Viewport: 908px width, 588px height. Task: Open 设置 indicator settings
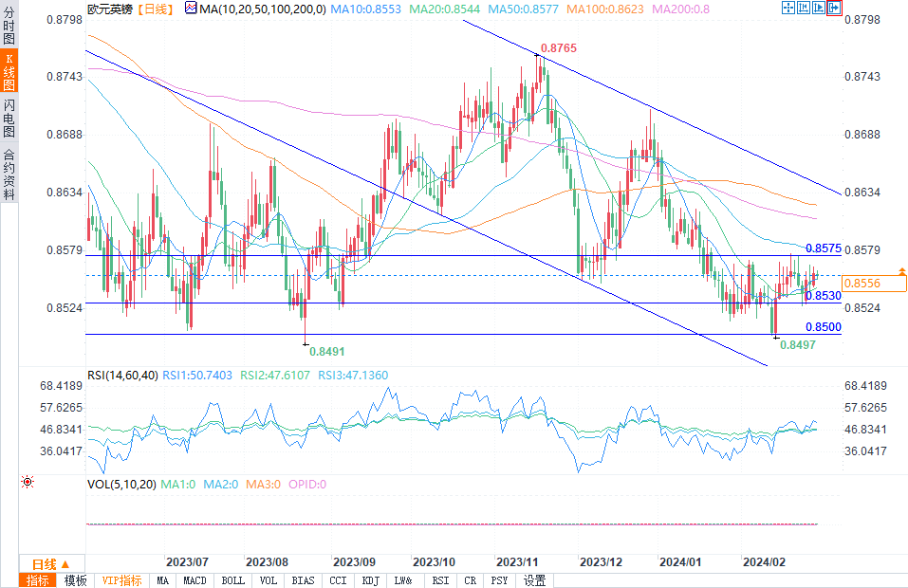pos(534,580)
